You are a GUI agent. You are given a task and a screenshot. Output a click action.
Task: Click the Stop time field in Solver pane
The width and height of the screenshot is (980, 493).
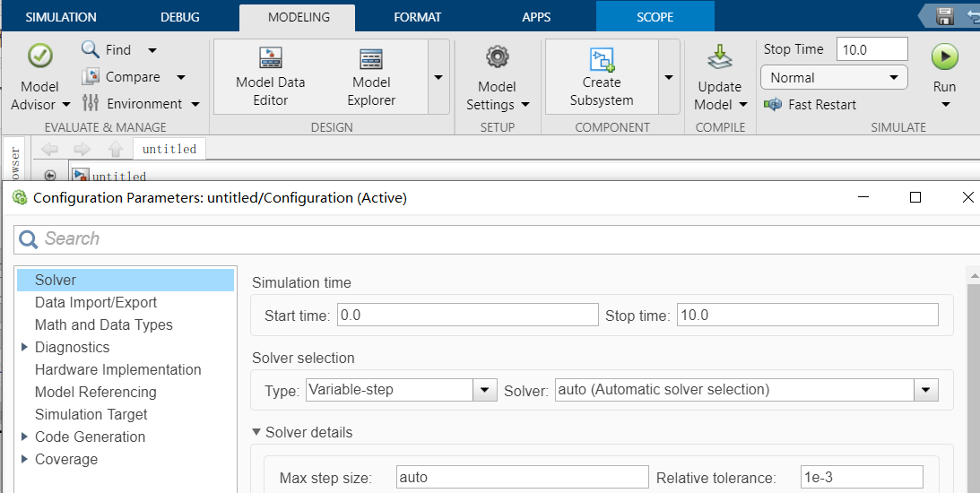pyautogui.click(x=808, y=315)
